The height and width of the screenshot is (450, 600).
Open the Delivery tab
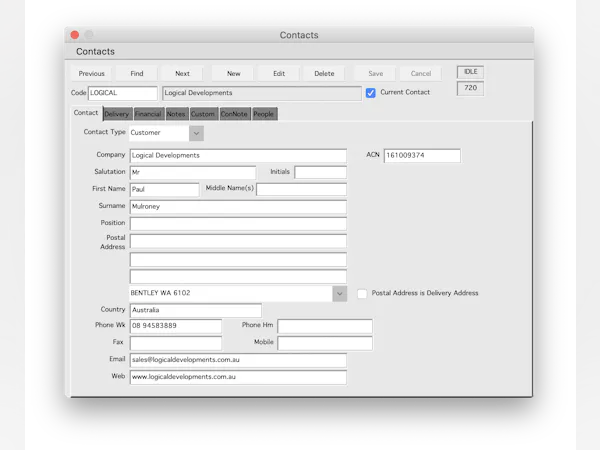click(x=118, y=114)
